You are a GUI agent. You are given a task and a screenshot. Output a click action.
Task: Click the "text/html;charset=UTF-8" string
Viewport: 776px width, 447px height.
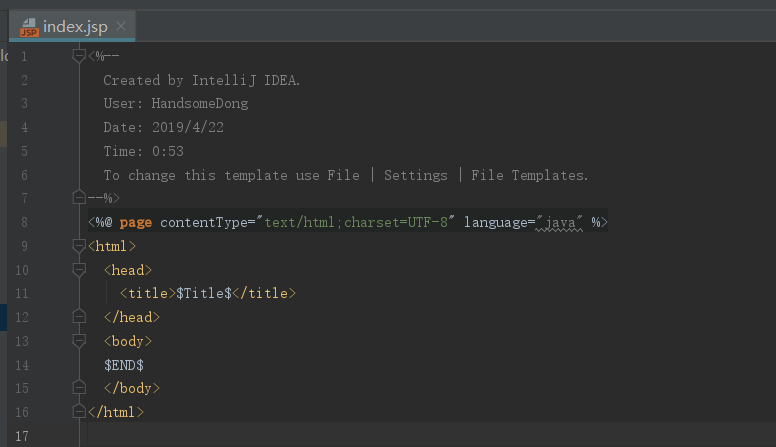[x=359, y=222]
